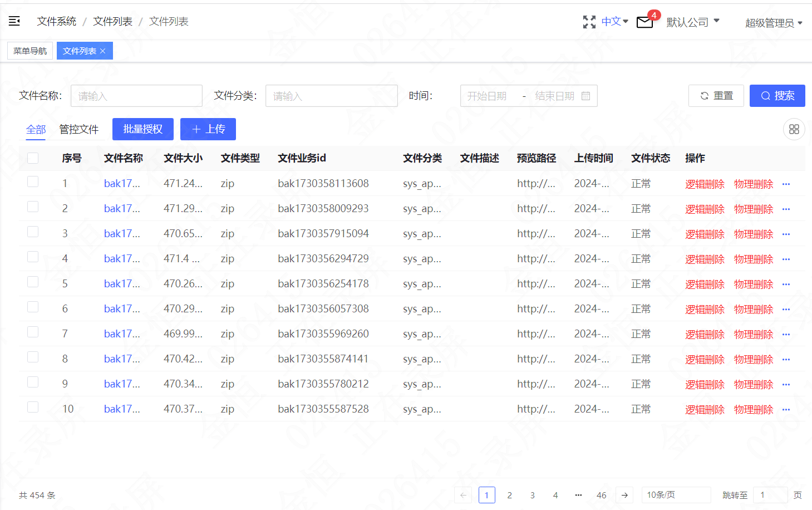The height and width of the screenshot is (510, 812).
Task: Open more actions for row 7
Action: (x=786, y=334)
